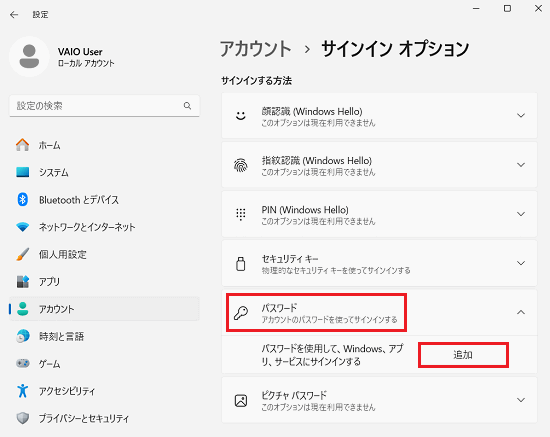The height and width of the screenshot is (437, 550).
Task: Click the paintbrush personalization icon
Action: pyautogui.click(x=22, y=254)
